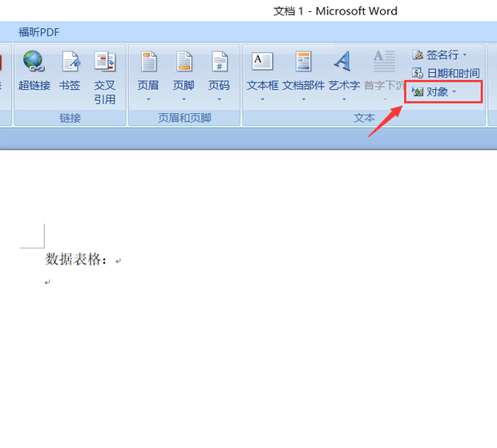
Task: Click the Text Box (文本框) icon
Action: pyautogui.click(x=262, y=61)
